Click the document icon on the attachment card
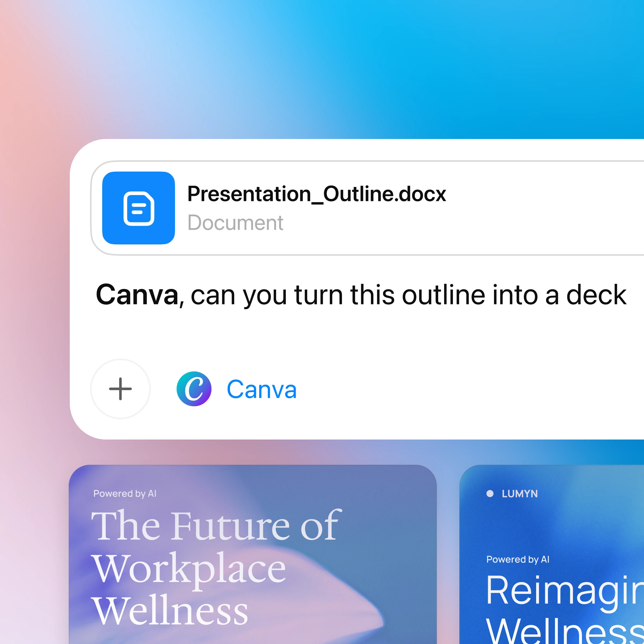Screen dimensions: 644x644 tap(139, 207)
